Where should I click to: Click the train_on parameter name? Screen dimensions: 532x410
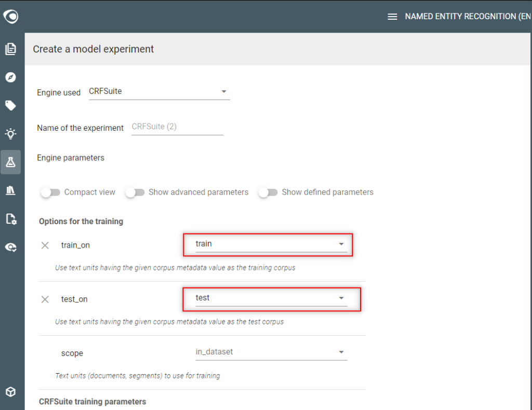75,245
